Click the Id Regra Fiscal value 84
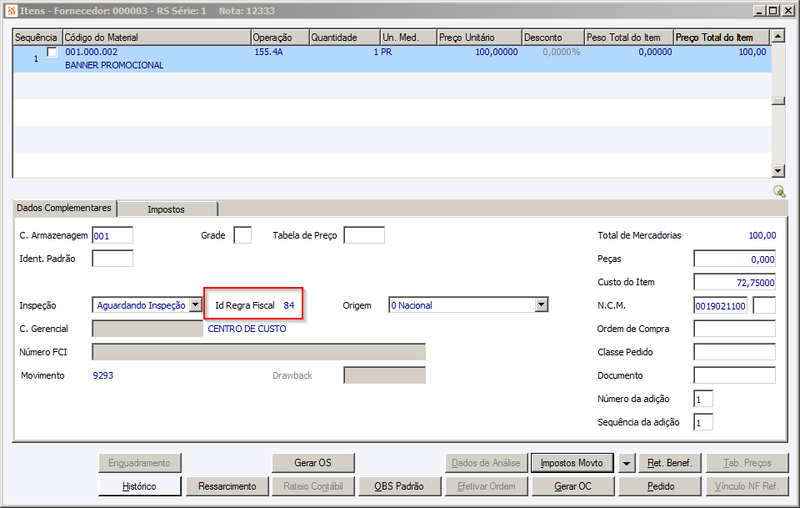Viewport: 800px width, 508px height. click(x=289, y=306)
